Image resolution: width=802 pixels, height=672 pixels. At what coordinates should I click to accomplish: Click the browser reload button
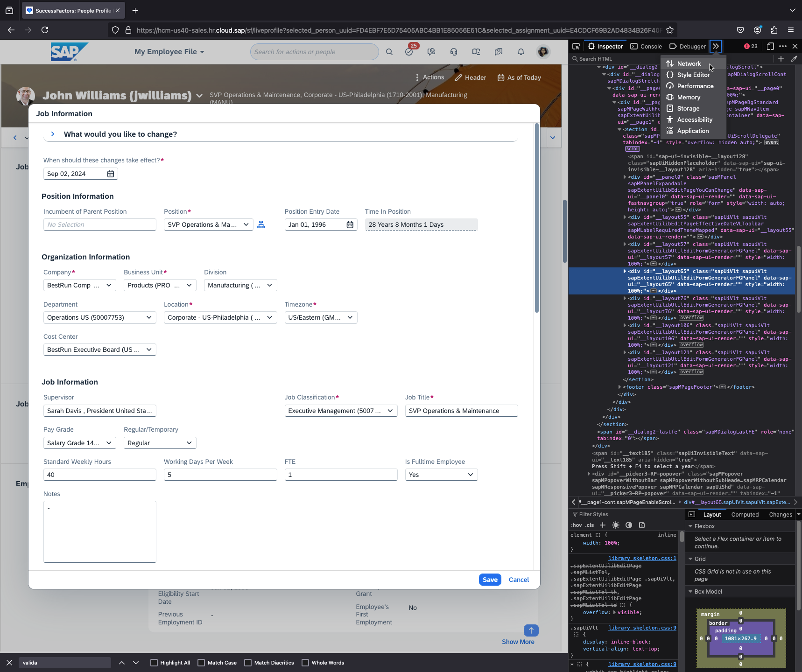[45, 30]
